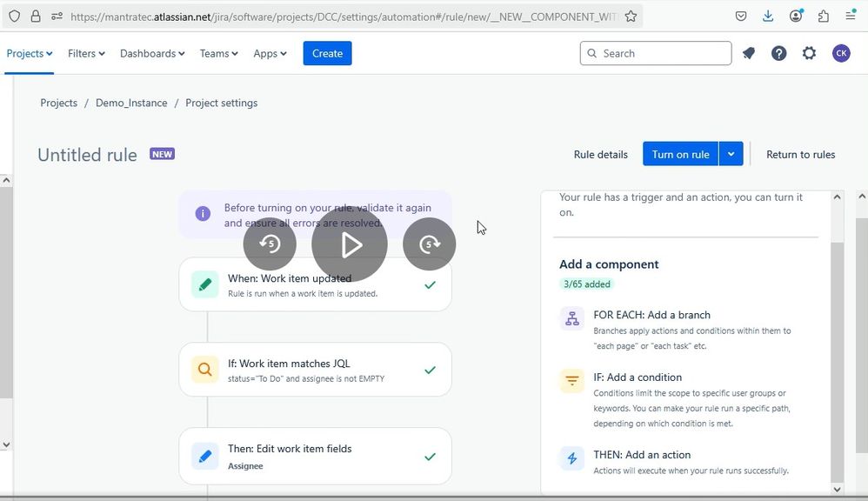
Task: Open the browser account profile icon
Action: [796, 16]
